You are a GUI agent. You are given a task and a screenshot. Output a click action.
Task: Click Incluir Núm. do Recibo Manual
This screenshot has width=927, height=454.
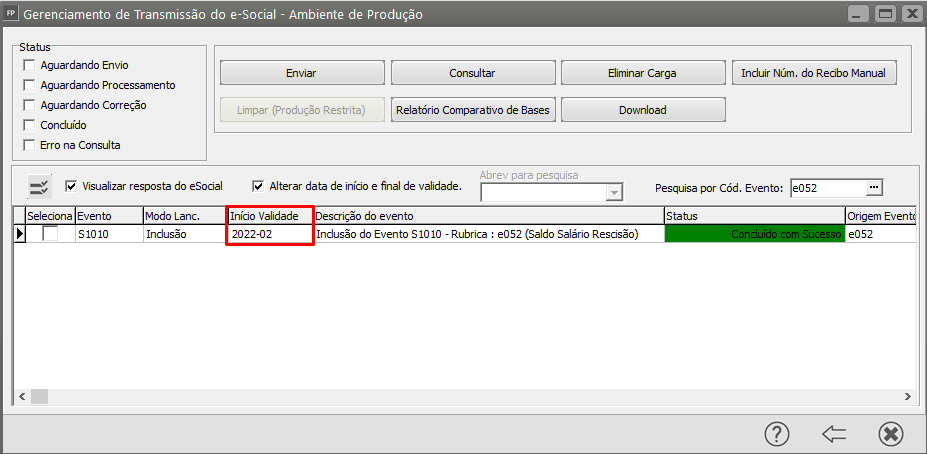point(815,73)
